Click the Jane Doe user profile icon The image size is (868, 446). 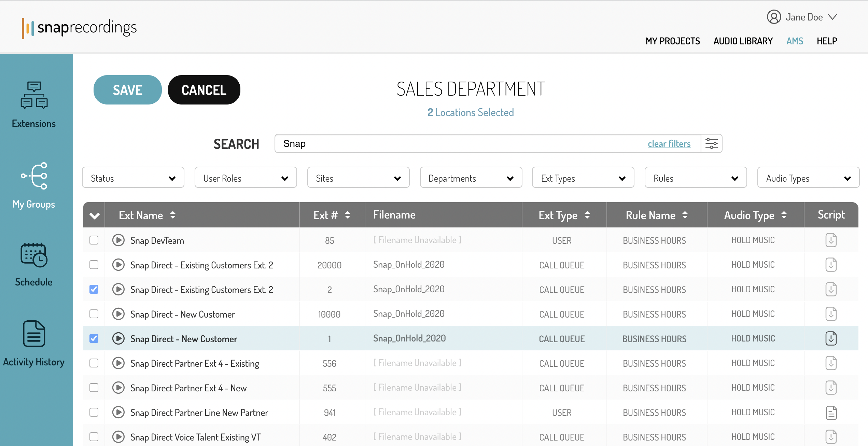pyautogui.click(x=774, y=17)
